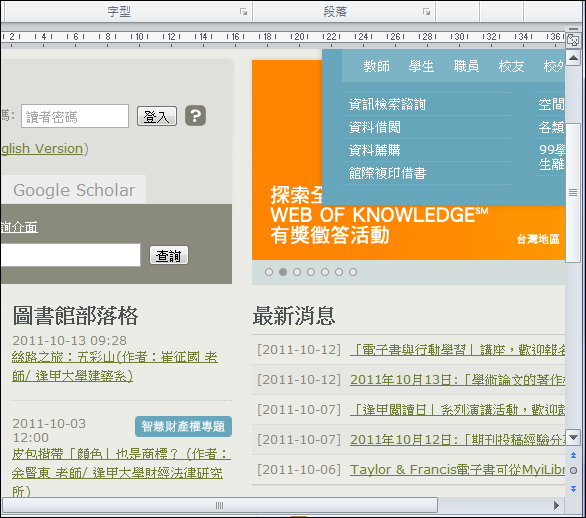Select the second filled banner slide dot
Viewport: 586px width, 518px height.
coord(283,272)
